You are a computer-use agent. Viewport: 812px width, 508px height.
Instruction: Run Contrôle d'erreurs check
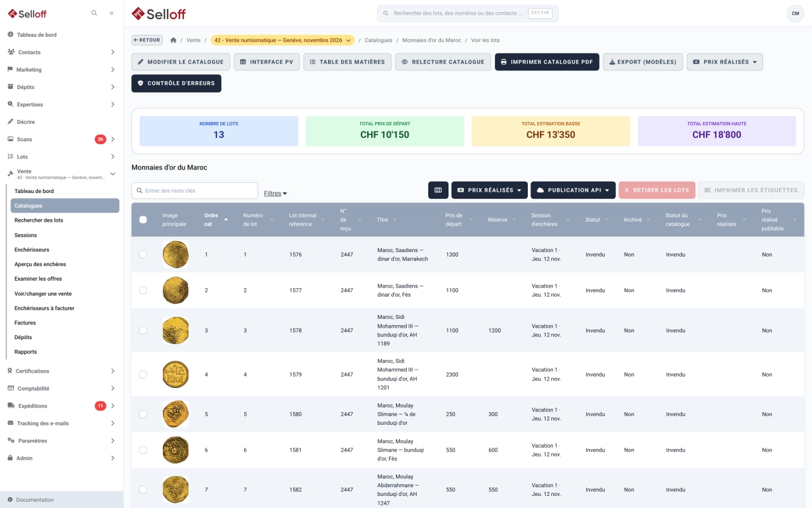176,83
